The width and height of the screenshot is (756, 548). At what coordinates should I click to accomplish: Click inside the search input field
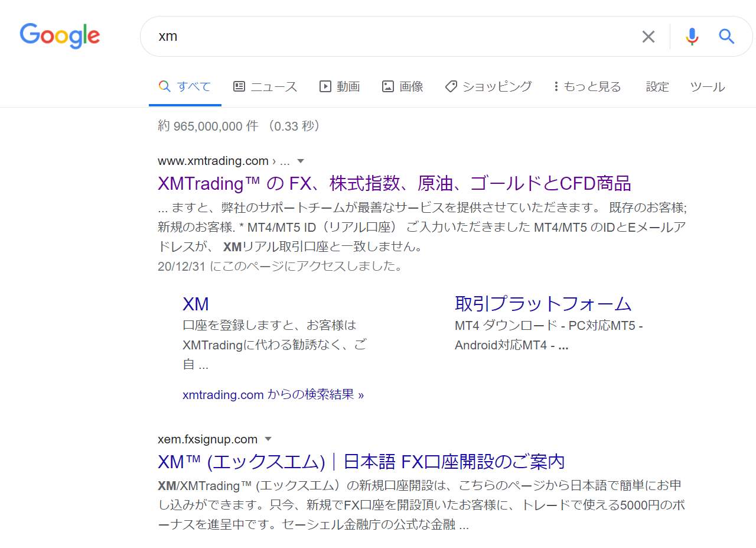pyautogui.click(x=354, y=36)
